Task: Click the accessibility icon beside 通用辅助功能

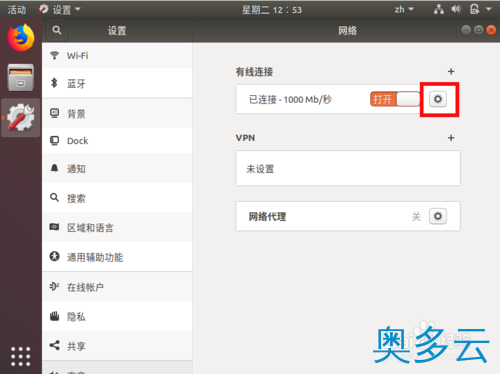Action: tap(54, 256)
